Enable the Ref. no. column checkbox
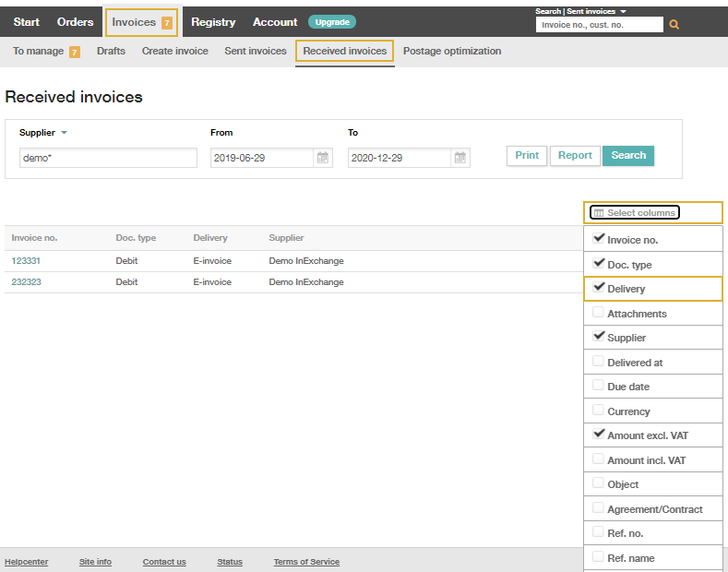This screenshot has width=728, height=572. pyautogui.click(x=599, y=532)
